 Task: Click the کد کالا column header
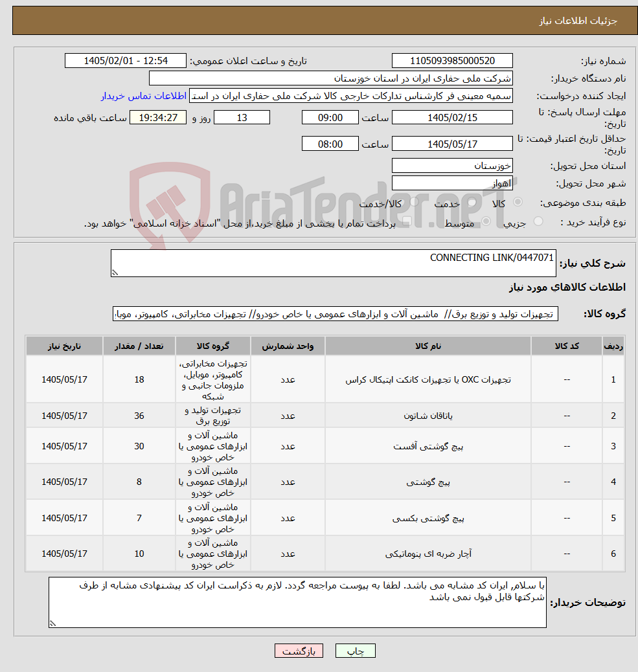[x=566, y=346]
